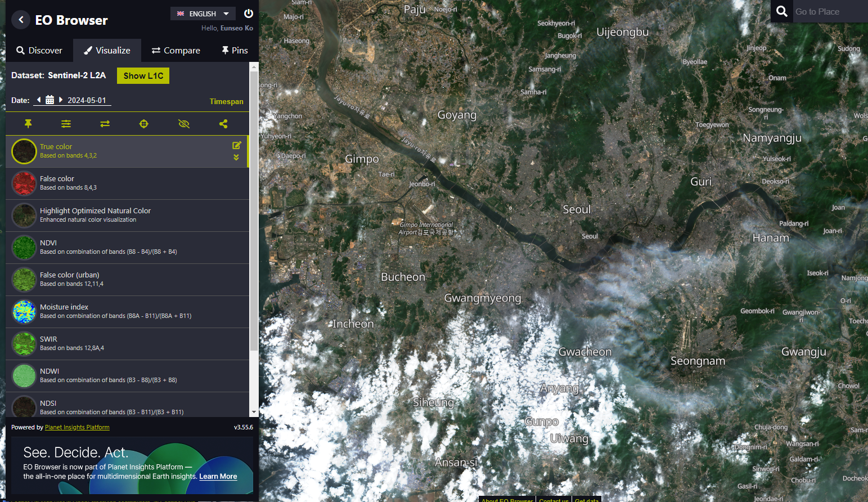Collapse the side panel with the back arrow
The height and width of the screenshot is (502, 868).
[x=21, y=20]
